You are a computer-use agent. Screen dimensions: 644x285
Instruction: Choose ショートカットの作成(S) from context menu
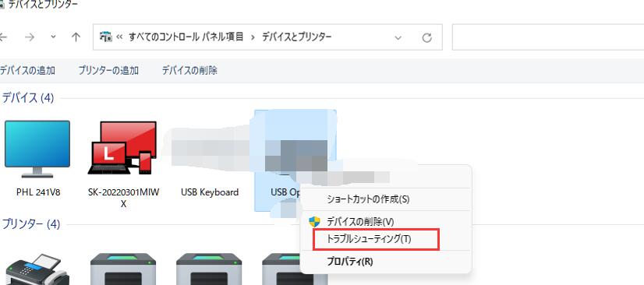[386, 199]
